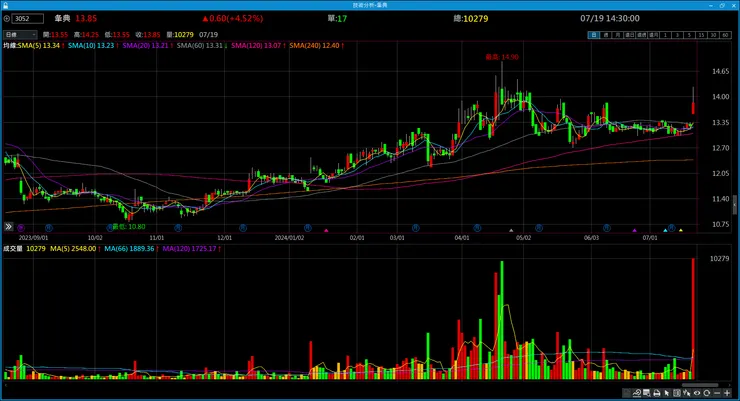Click the 均線 moving average title
The image size is (740, 401).
(x=10, y=45)
